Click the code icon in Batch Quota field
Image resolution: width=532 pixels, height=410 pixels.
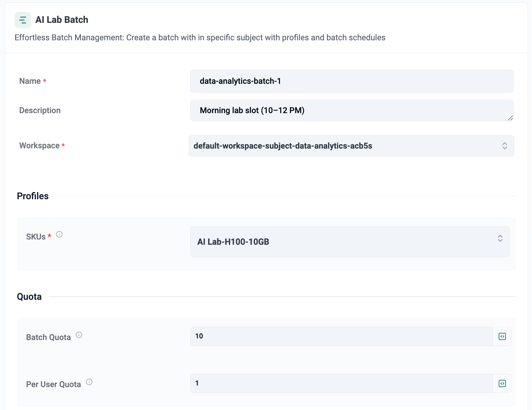coord(502,337)
